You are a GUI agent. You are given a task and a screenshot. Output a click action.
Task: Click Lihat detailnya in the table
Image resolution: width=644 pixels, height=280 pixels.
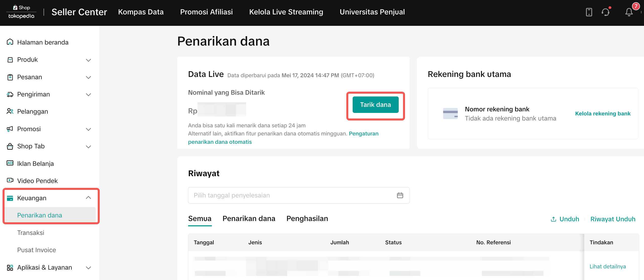(x=608, y=266)
